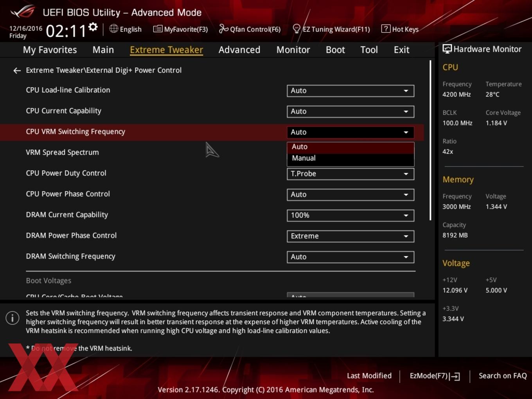Click the ROG logo in header
This screenshot has width=532, height=399.
[23, 12]
